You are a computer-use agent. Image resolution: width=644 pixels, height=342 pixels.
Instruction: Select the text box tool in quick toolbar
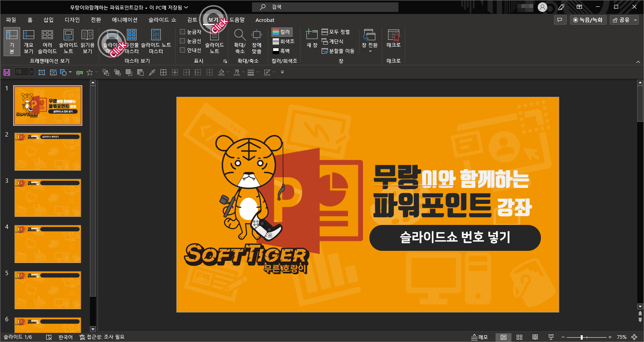tap(42, 72)
